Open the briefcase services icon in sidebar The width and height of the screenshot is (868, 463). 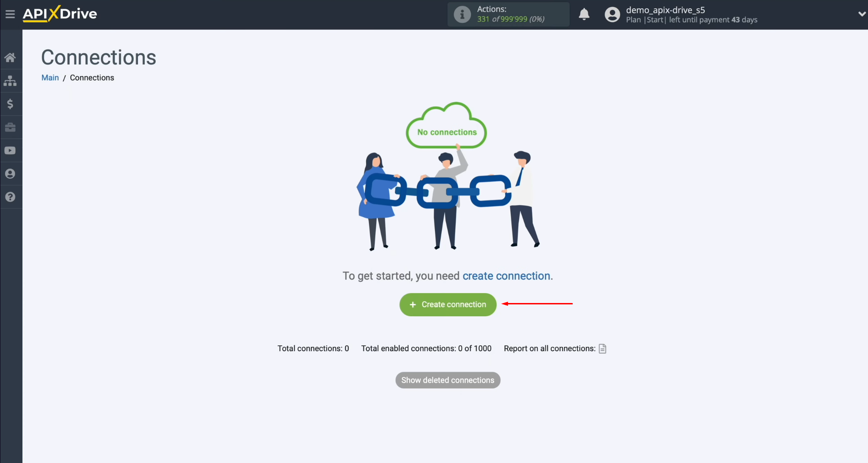click(x=10, y=127)
